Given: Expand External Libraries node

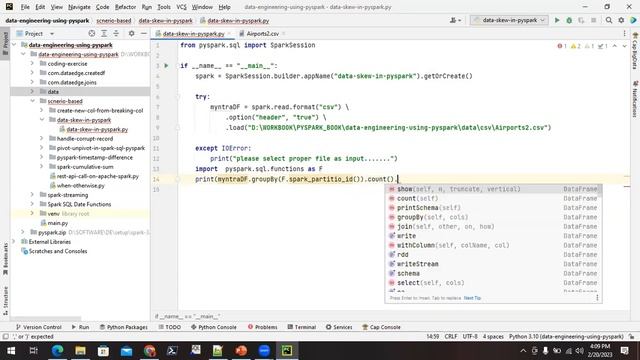Looking at the screenshot, I should pyautogui.click(x=13, y=242).
